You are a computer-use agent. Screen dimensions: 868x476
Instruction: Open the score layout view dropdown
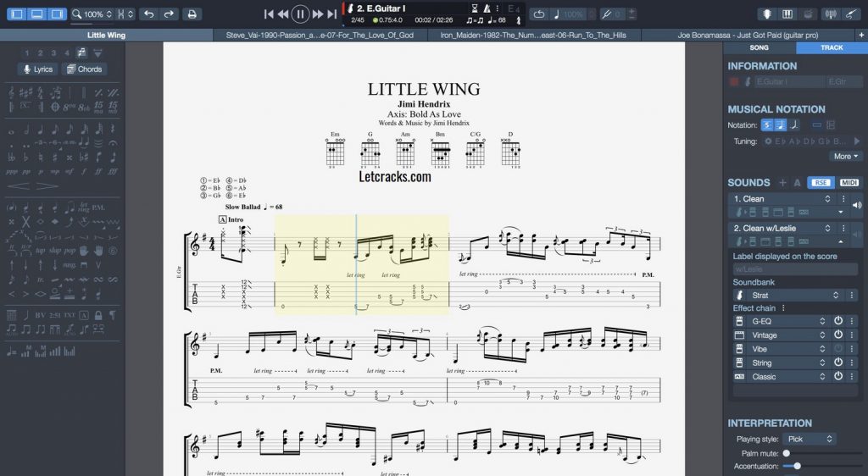(x=125, y=14)
